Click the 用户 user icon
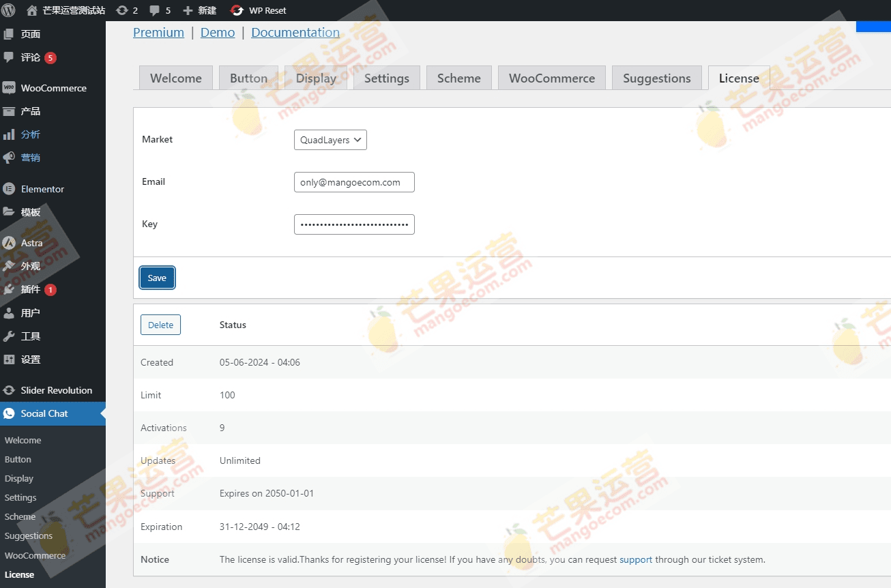This screenshot has height=588, width=891. click(9, 312)
